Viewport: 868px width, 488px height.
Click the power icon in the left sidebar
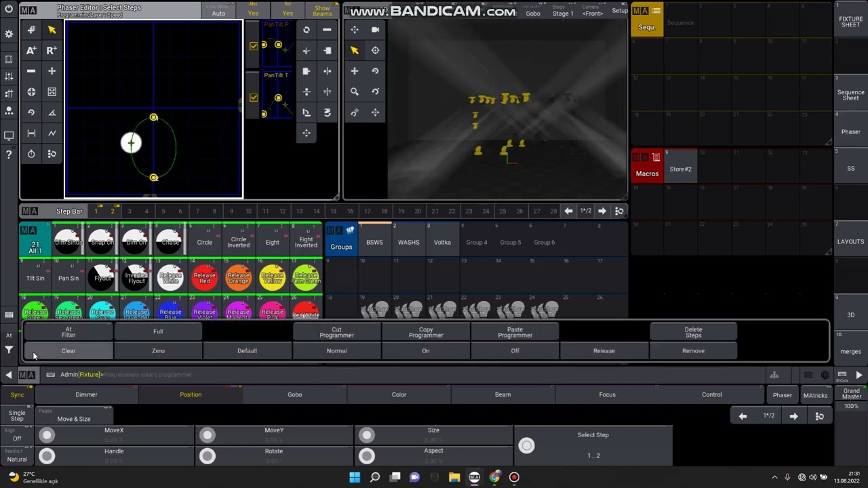coord(9,9)
